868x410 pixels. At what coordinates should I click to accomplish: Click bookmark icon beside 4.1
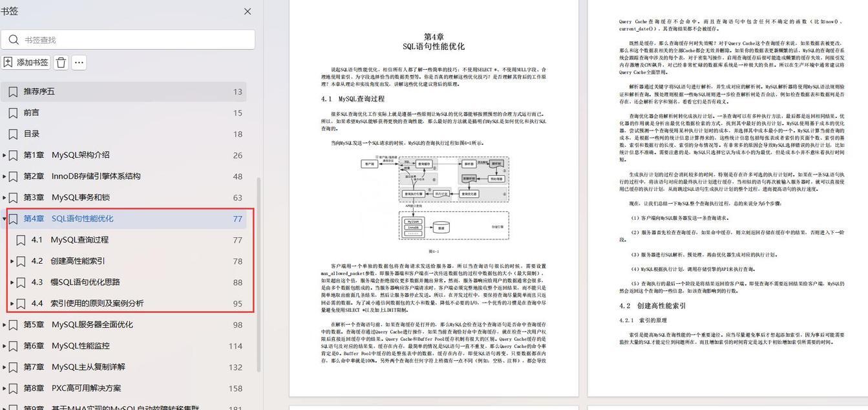21,240
